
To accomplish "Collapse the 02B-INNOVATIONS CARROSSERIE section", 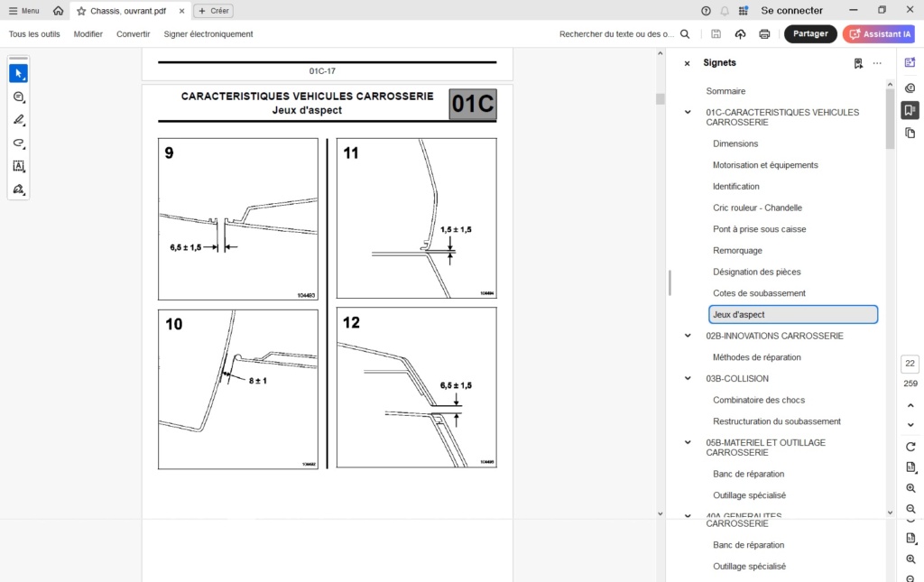I will pyautogui.click(x=688, y=336).
